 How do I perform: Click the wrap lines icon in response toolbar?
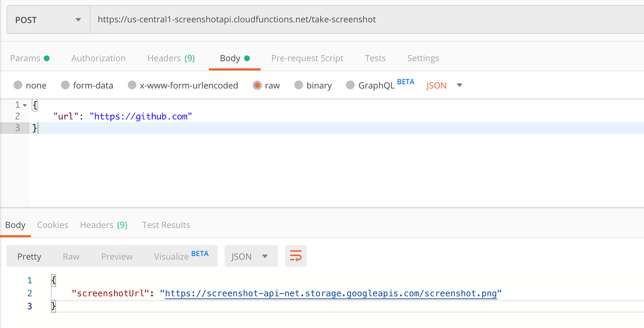click(296, 256)
